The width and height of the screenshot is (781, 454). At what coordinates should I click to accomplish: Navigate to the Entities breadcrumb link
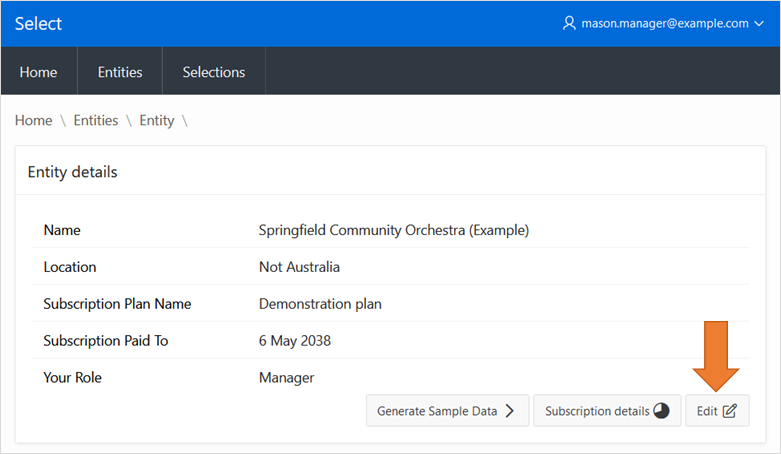pyautogui.click(x=96, y=120)
